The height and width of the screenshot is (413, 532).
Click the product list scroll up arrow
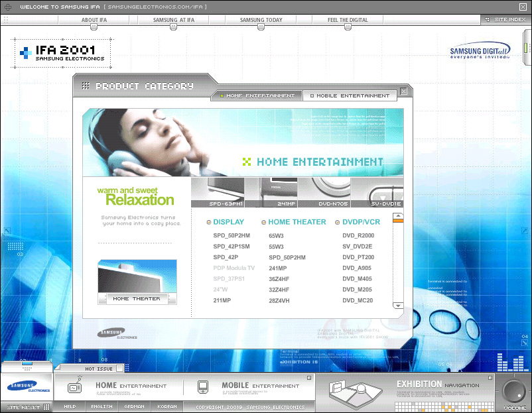(x=398, y=215)
